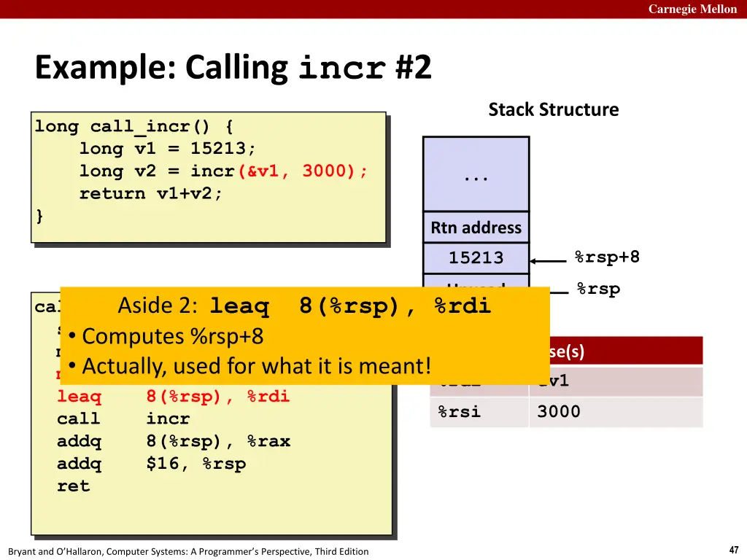
Task: Click the '3000' value table cell
Action: (x=616, y=412)
